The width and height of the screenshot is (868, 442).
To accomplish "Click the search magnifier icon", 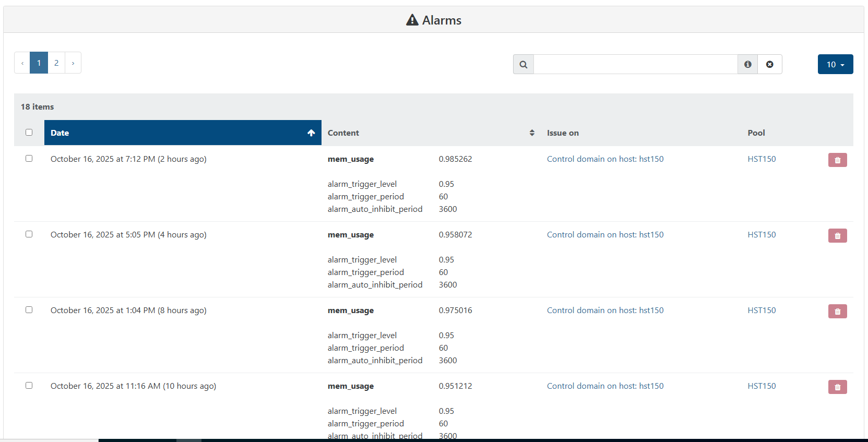I will 524,65.
